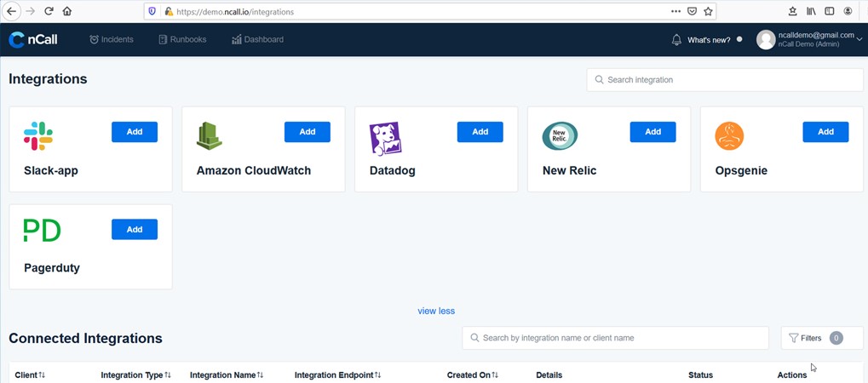The image size is (868, 383).
Task: Bookmark this page with star icon
Action: (708, 11)
